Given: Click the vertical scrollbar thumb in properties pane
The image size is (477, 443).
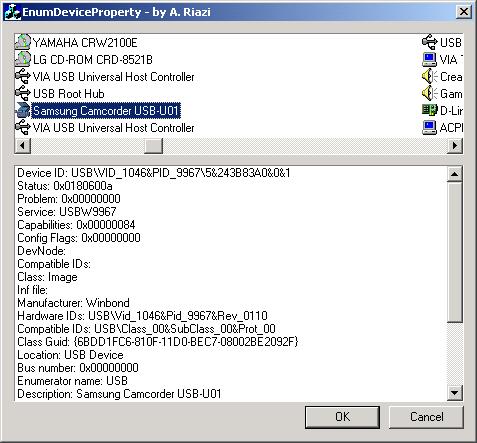Looking at the screenshot, I should point(455,252).
